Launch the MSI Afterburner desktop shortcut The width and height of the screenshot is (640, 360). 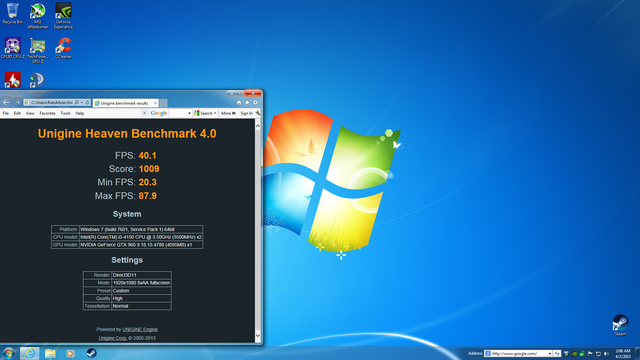(38, 16)
